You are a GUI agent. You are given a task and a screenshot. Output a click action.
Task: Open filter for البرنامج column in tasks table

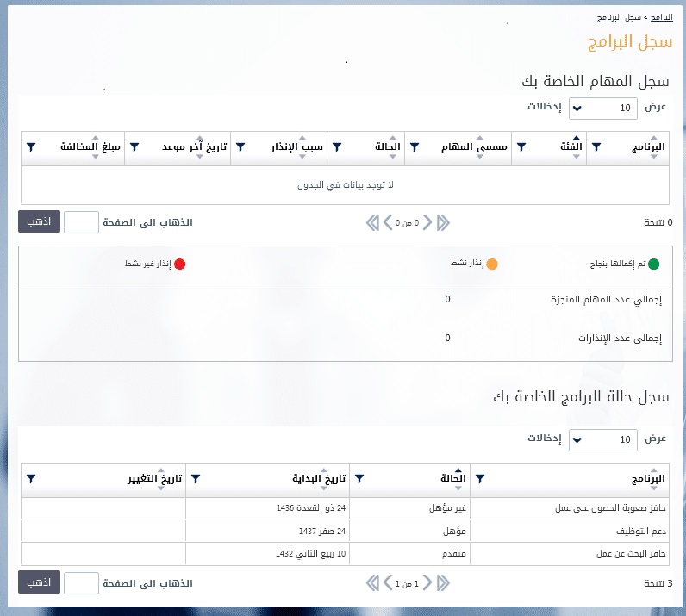(596, 147)
